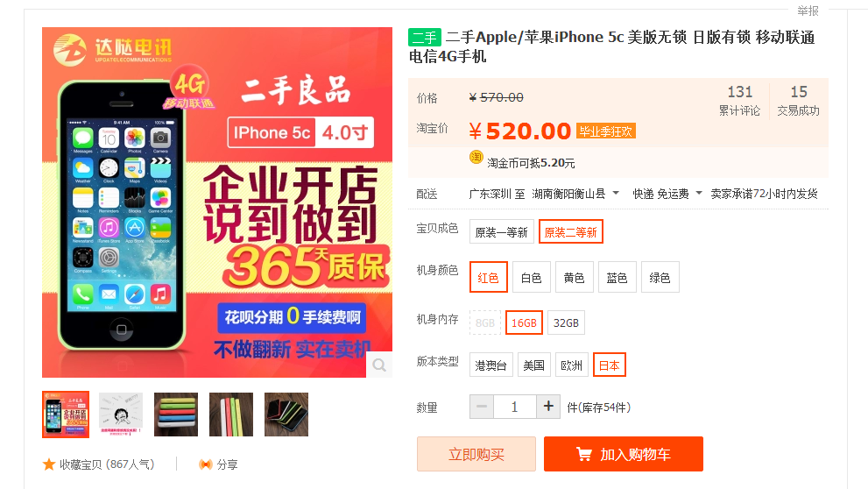Viewport: 868px width, 489px height.
Task: Click the Taojin coin icon
Action: [x=476, y=157]
